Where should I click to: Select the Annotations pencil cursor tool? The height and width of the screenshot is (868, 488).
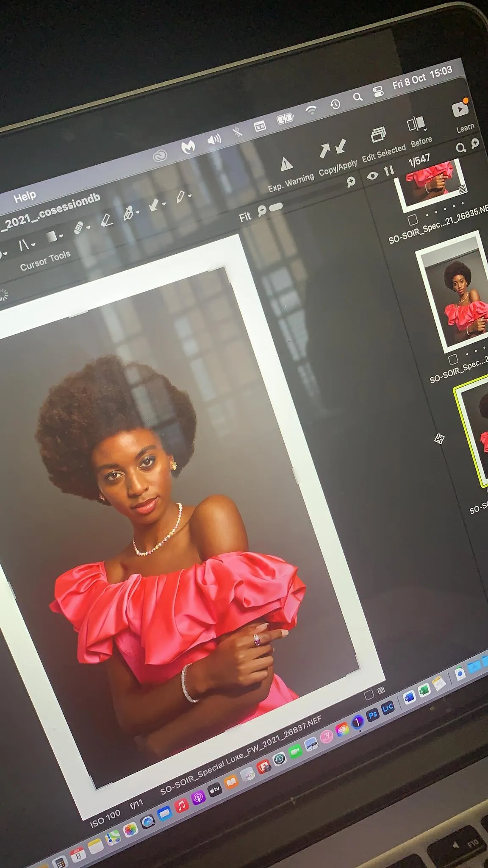click(181, 197)
